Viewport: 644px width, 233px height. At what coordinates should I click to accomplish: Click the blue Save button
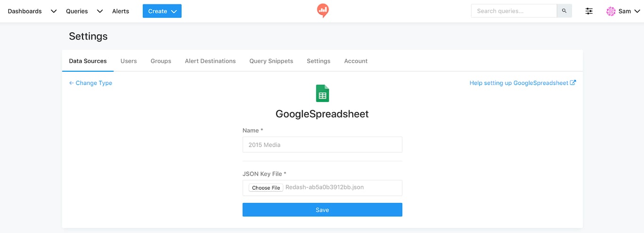322,210
